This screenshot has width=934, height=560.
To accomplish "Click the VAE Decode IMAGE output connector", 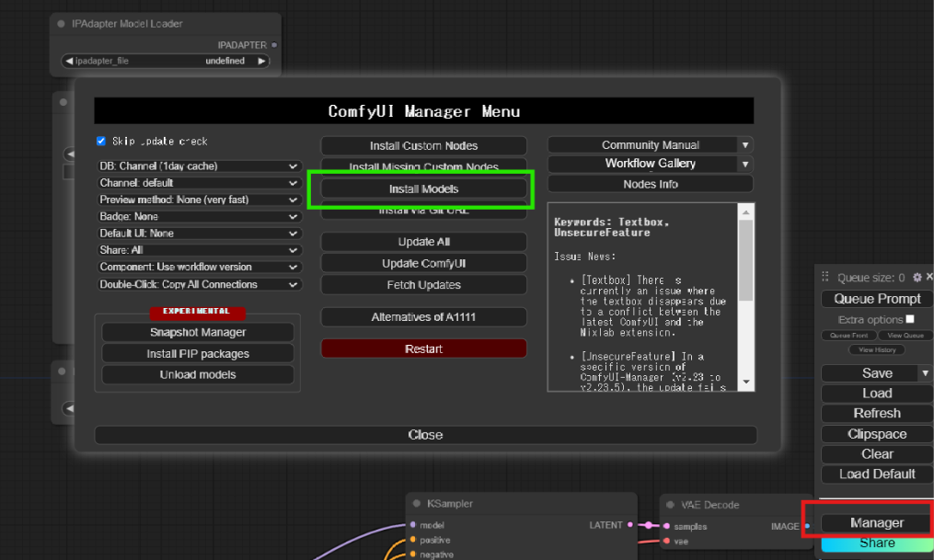I will (x=807, y=526).
